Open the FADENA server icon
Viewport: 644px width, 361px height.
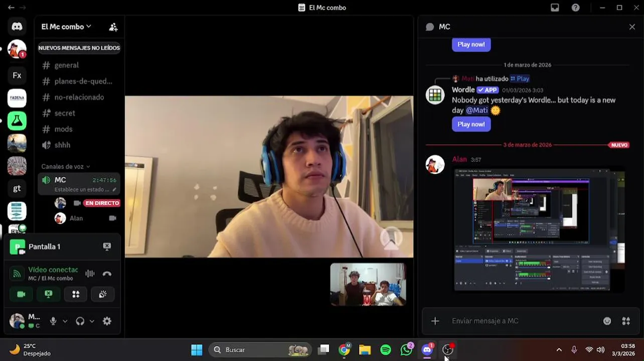tap(17, 98)
